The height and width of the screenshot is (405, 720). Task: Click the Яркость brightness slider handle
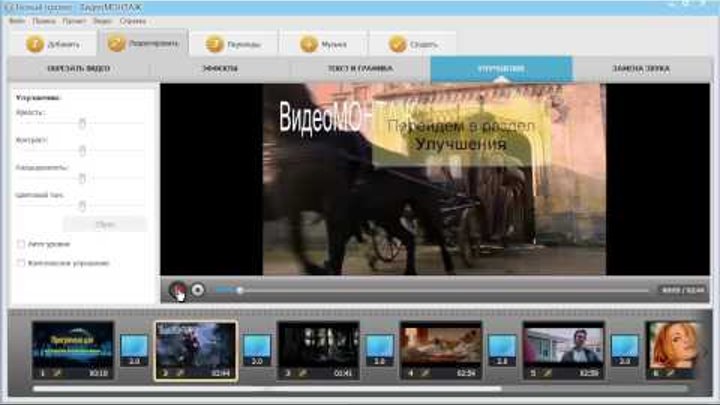[x=82, y=123]
